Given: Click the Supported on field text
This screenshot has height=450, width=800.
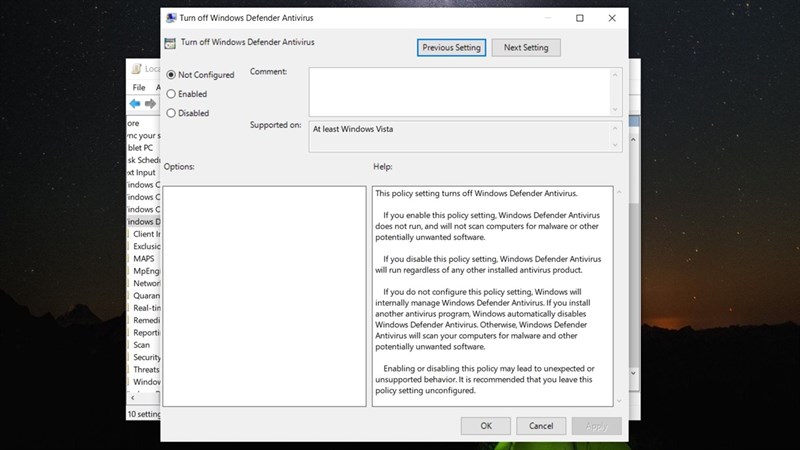Looking at the screenshot, I should [x=353, y=129].
